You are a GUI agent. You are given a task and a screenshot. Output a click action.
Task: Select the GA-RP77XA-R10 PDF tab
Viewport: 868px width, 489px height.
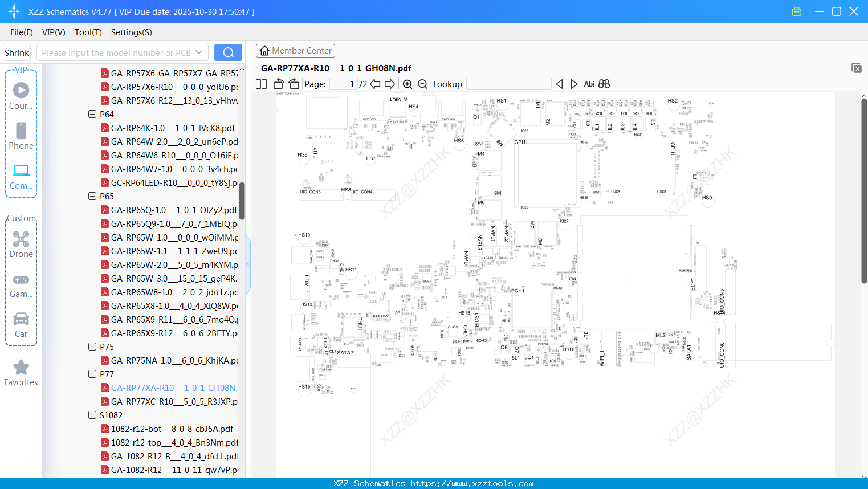pyautogui.click(x=336, y=68)
